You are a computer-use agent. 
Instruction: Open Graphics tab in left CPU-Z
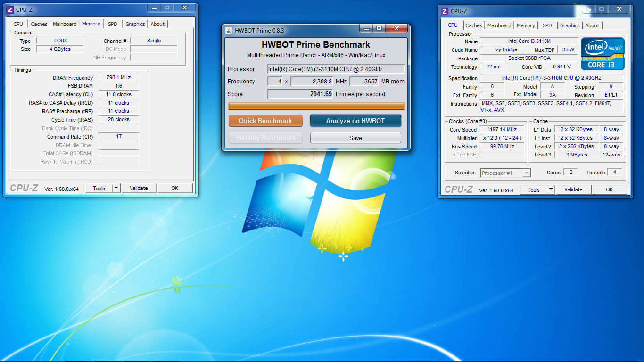click(x=135, y=24)
